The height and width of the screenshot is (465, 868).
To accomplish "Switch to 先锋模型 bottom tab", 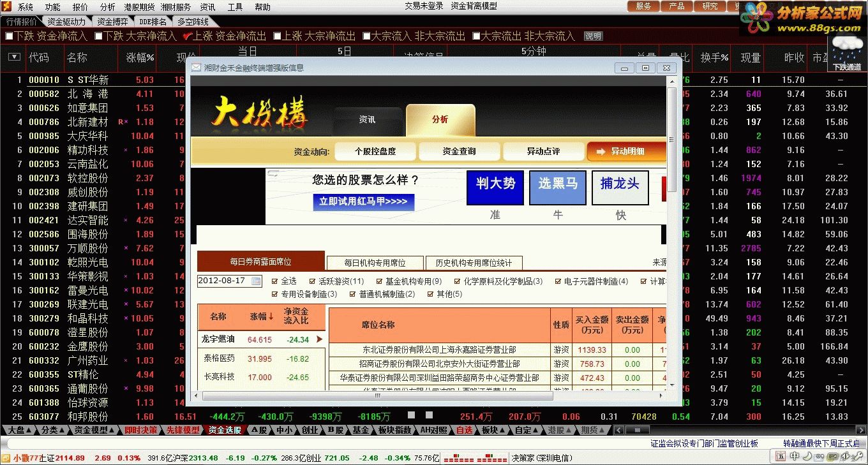I will click(183, 431).
